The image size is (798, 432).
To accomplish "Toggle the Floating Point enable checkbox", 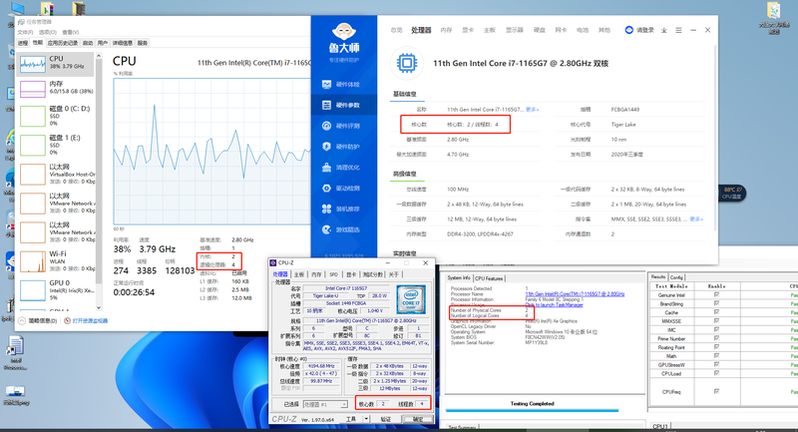I will tap(716, 347).
